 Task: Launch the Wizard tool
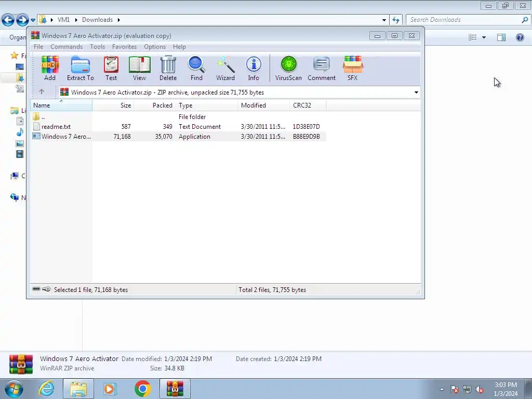point(225,68)
